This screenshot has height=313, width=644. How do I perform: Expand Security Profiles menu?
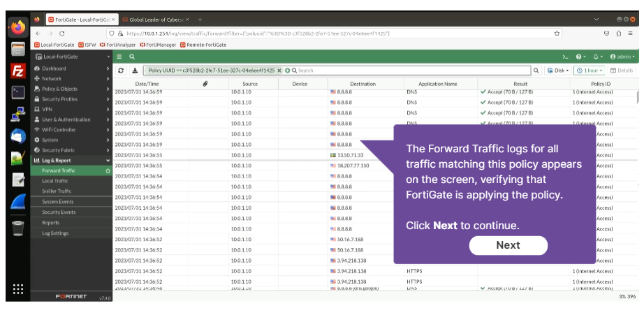(x=71, y=99)
